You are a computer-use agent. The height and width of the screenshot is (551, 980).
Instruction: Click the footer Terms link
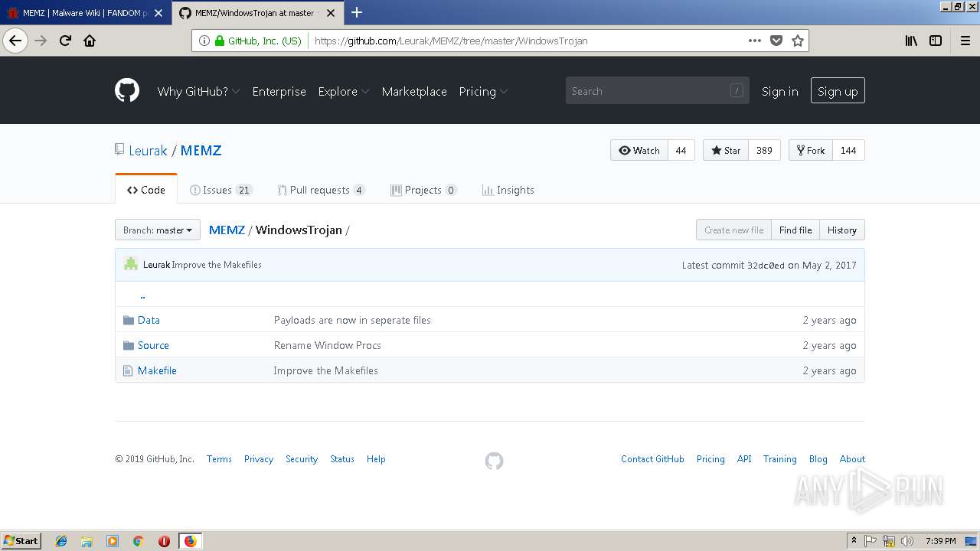coord(219,459)
